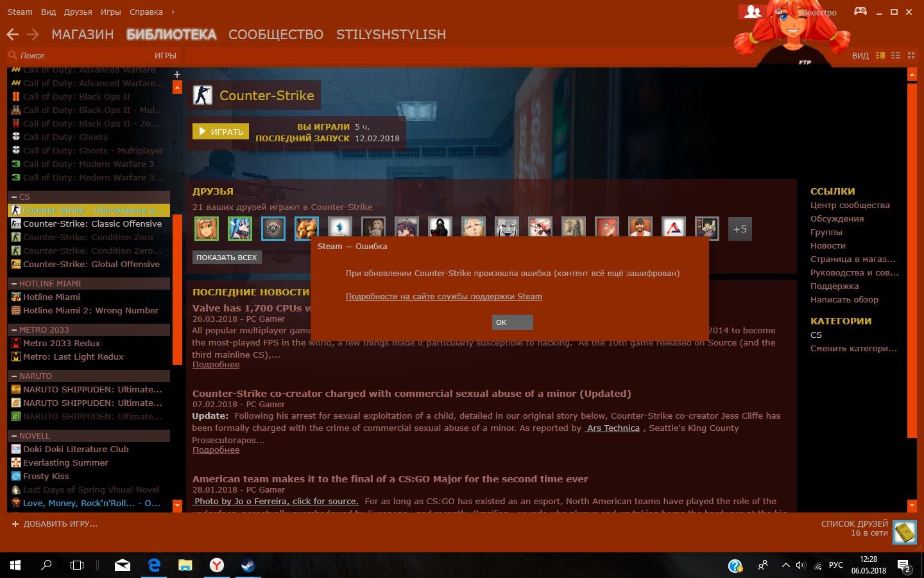The width and height of the screenshot is (924, 578).
Task: Open Yandex Browser from the taskbar
Action: (217, 565)
